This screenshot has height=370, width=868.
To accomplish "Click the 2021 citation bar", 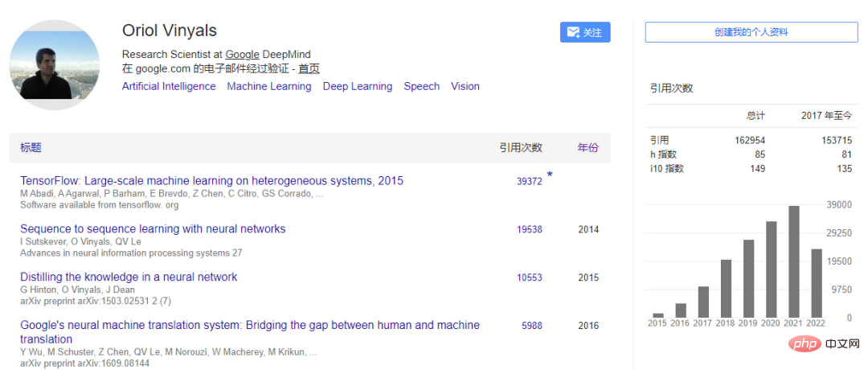I will tap(794, 261).
